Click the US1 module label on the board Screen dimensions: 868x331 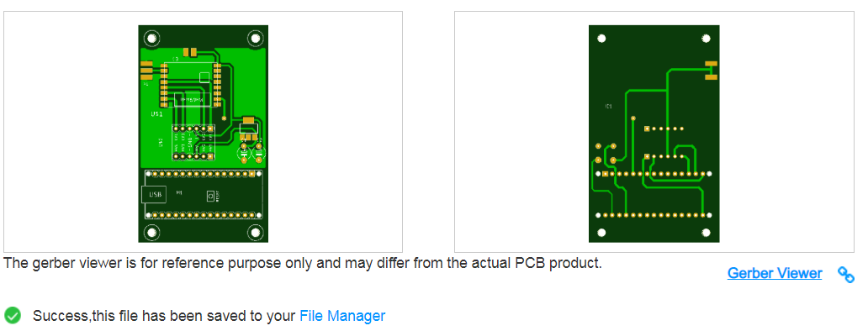point(157,114)
